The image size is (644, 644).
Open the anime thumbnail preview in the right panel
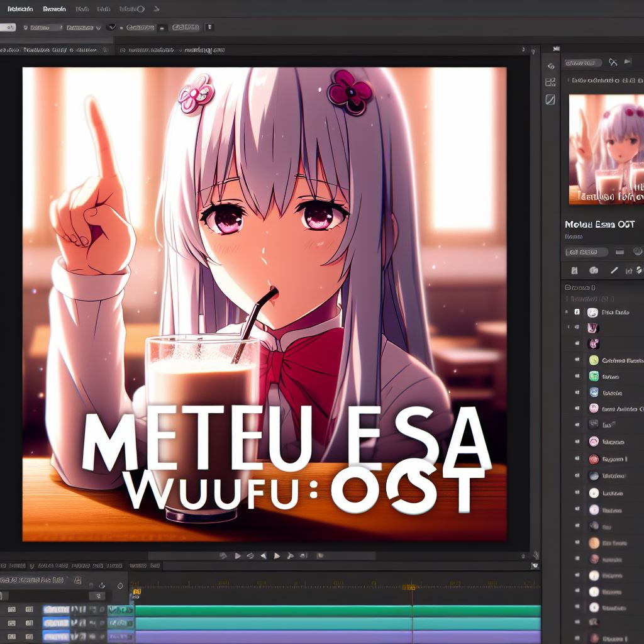pyautogui.click(x=606, y=149)
